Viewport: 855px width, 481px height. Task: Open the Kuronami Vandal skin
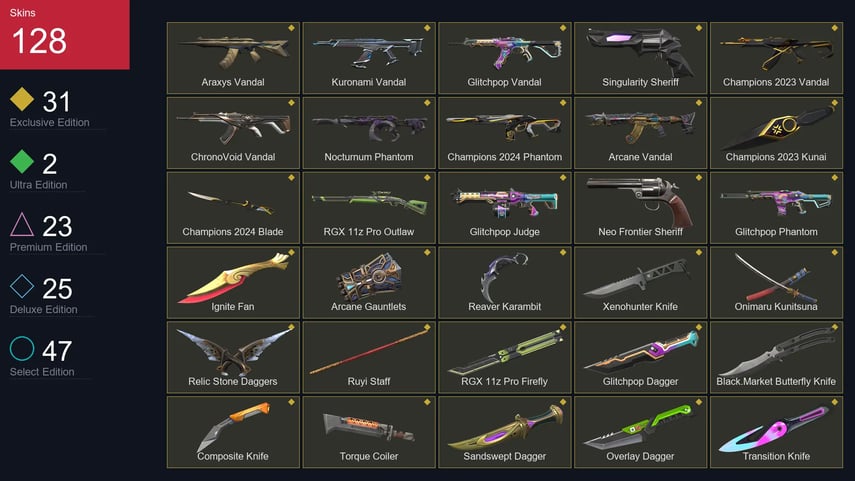click(x=369, y=58)
